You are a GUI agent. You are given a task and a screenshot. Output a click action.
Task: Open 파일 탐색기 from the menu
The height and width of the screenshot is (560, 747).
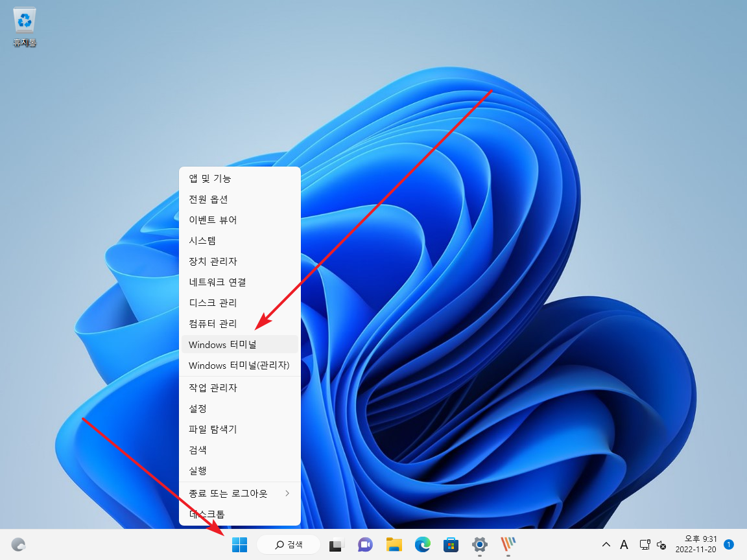point(240,429)
